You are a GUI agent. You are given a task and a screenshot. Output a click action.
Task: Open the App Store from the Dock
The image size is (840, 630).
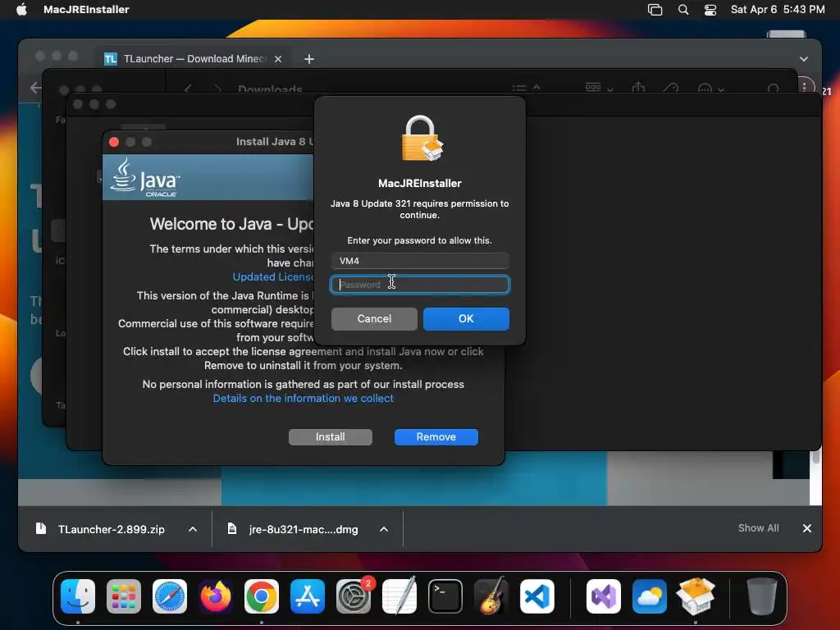point(308,596)
